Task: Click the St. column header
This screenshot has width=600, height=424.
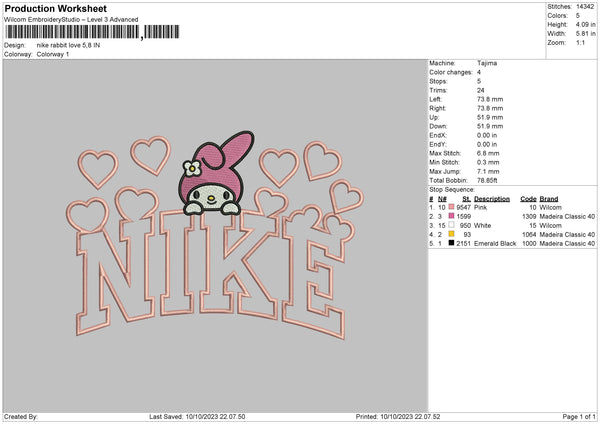Action: (466, 199)
